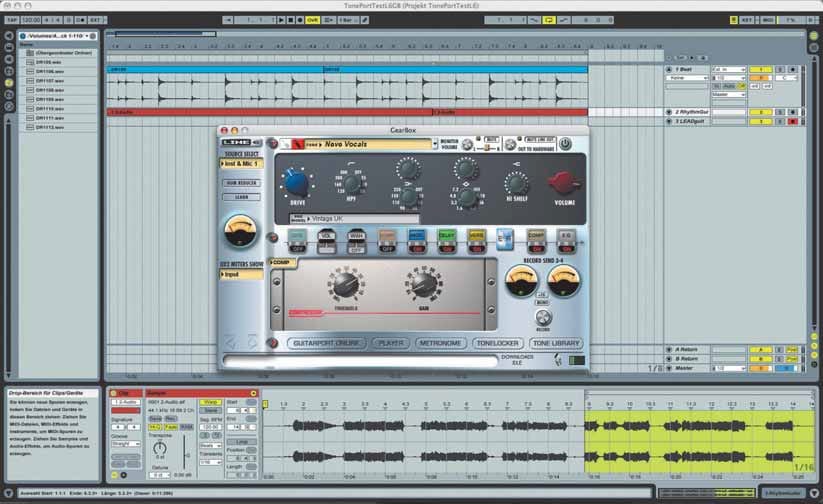This screenshot has height=504, width=823.
Task: Open the Ext. In input dropdown on the 1 Beat track
Action: 729,69
